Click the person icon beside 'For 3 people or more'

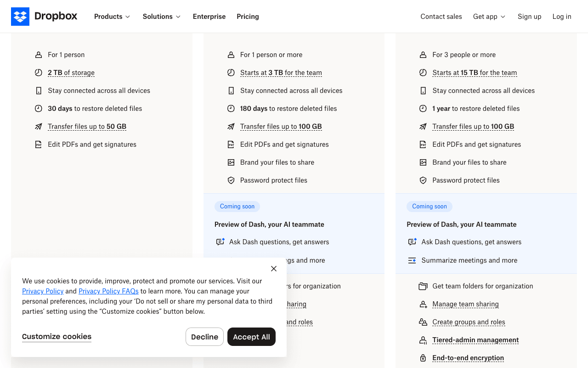423,55
